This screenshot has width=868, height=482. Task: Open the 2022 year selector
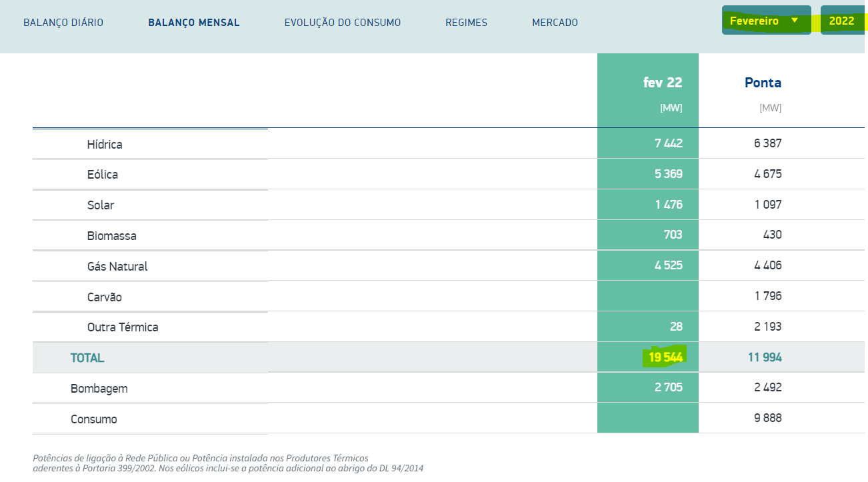[x=841, y=21]
